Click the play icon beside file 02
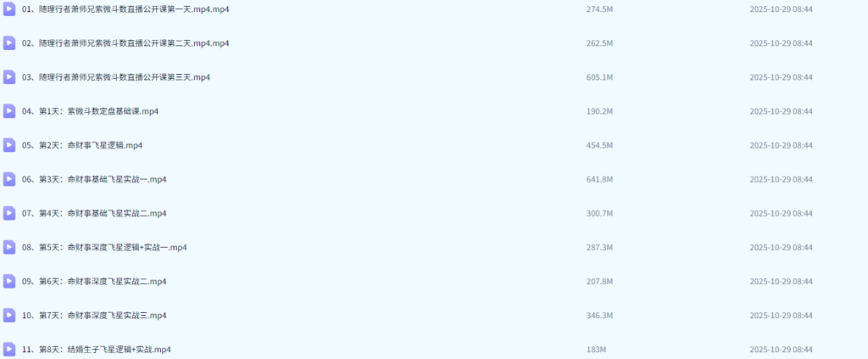The width and height of the screenshot is (868, 359). (8, 43)
